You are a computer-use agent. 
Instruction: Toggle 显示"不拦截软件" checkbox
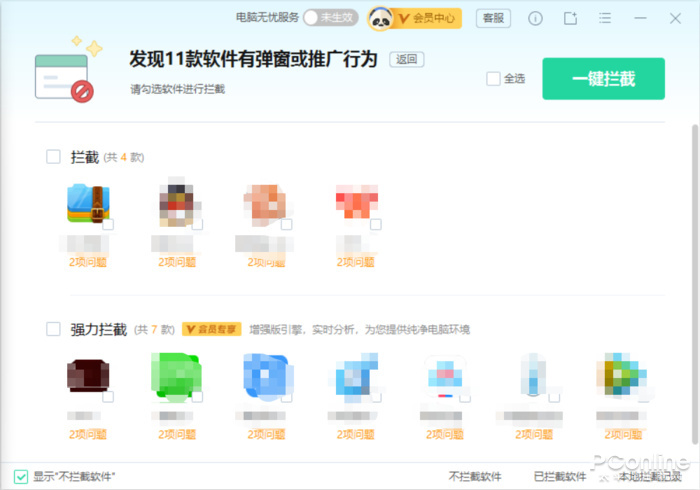(21, 477)
